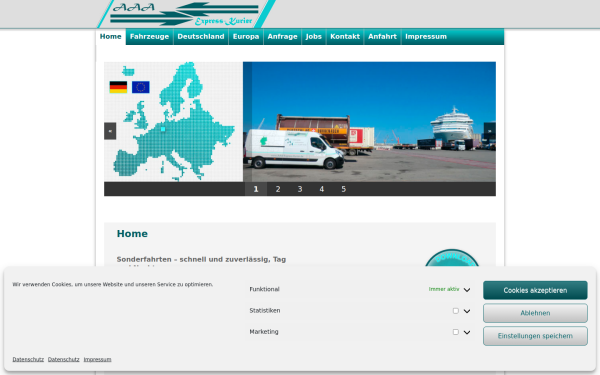Click the AAA Express-Kurier logo
The image size is (600, 375).
pos(186,14)
